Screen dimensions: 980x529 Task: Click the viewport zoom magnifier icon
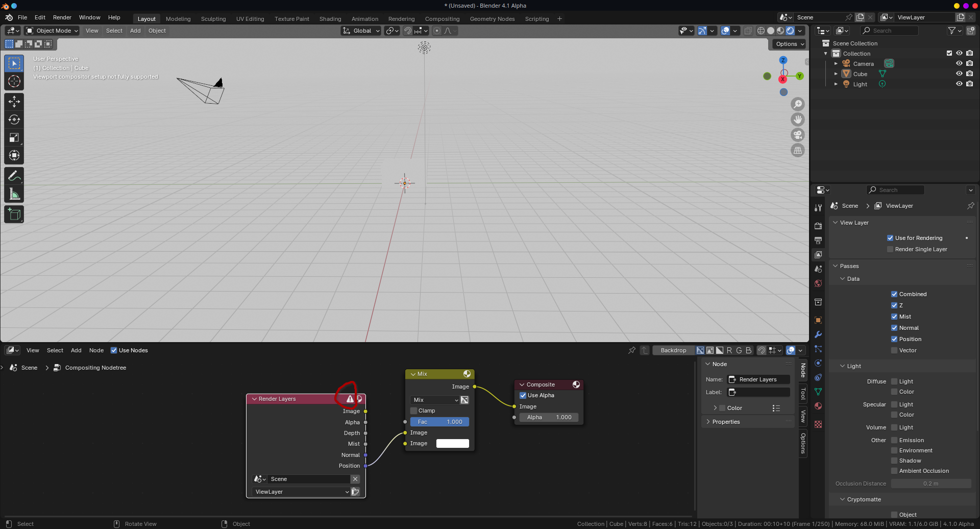(x=797, y=104)
